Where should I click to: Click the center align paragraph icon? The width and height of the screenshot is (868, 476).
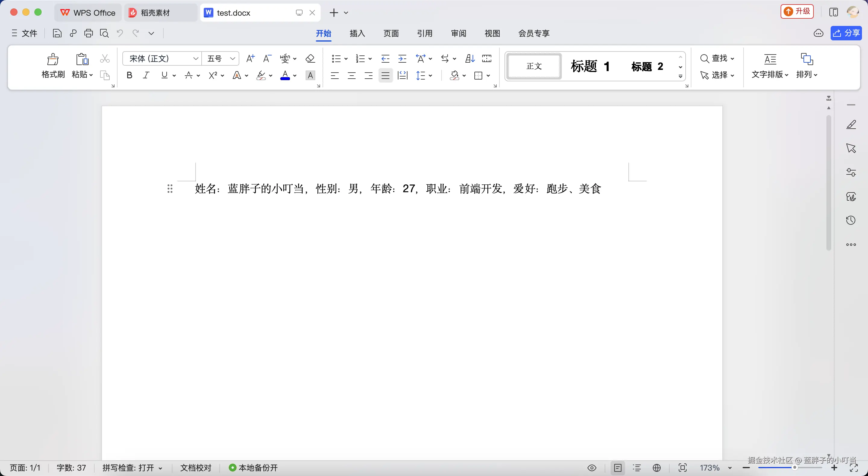351,75
